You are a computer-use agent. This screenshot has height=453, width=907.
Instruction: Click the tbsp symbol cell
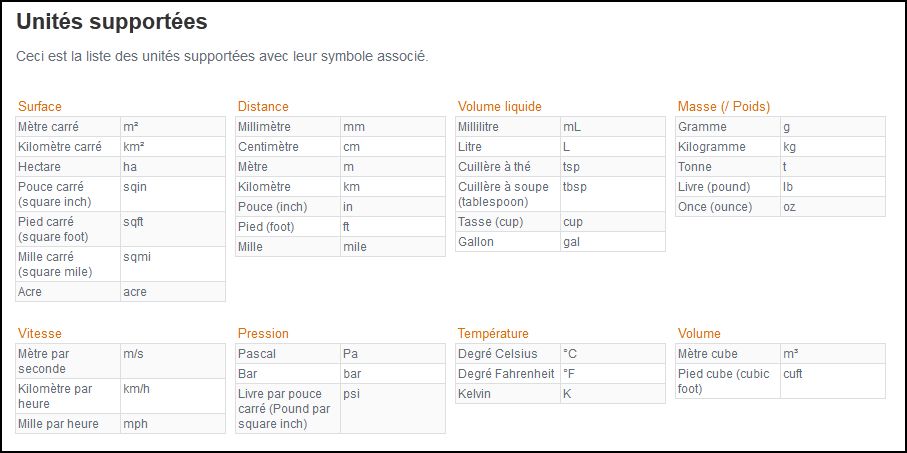[613, 194]
